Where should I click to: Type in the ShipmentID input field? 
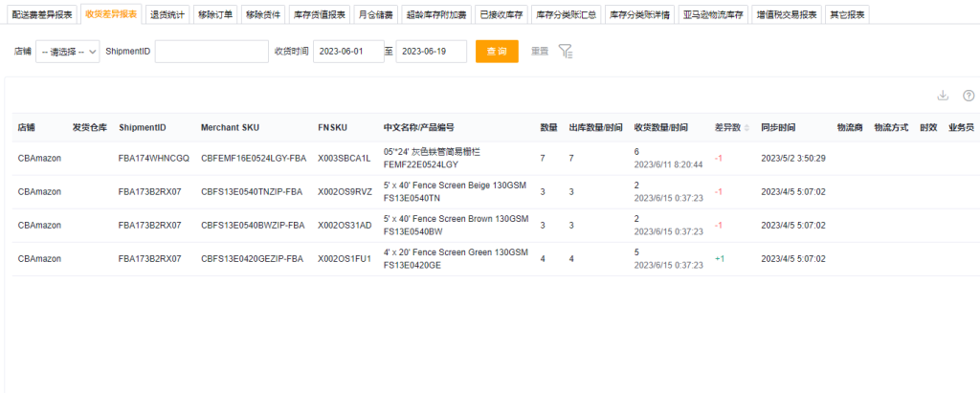[212, 52]
